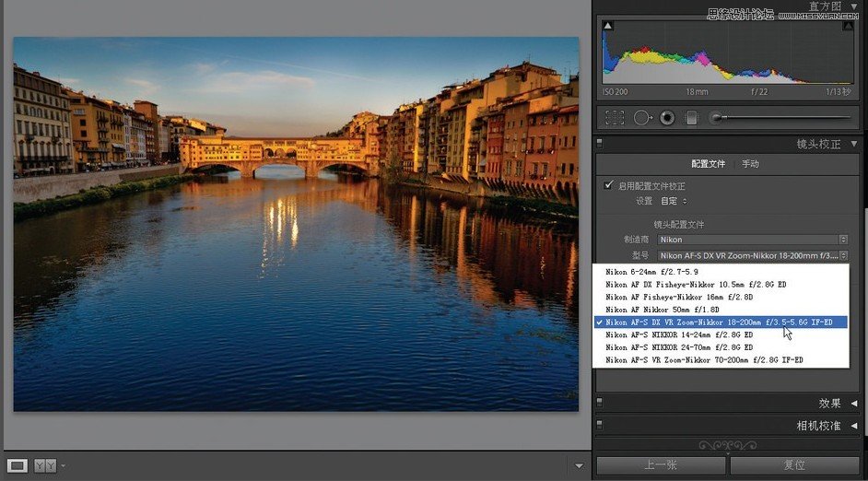Click the f/22 aperture readout
Screen dimensions: 868x481
(759, 92)
